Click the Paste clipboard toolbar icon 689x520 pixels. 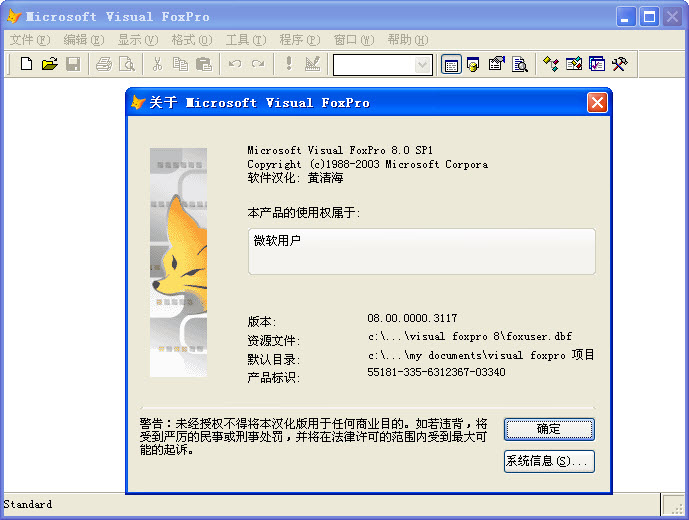point(203,64)
